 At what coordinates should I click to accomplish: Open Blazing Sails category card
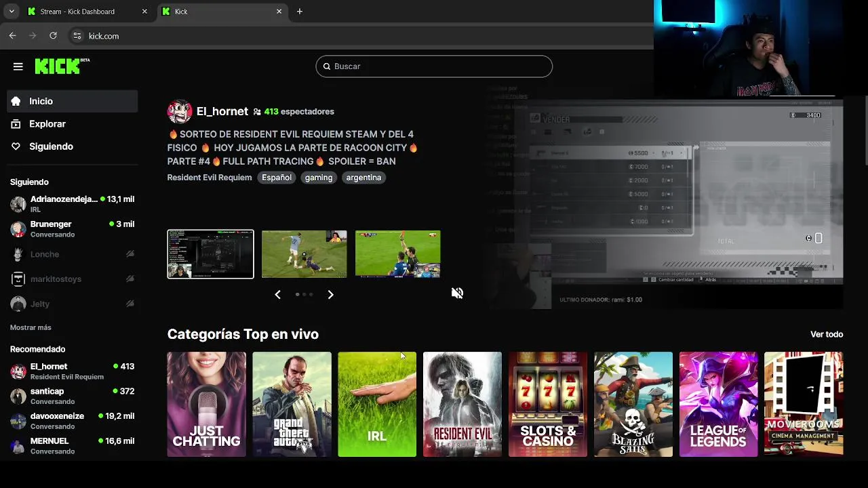click(633, 404)
